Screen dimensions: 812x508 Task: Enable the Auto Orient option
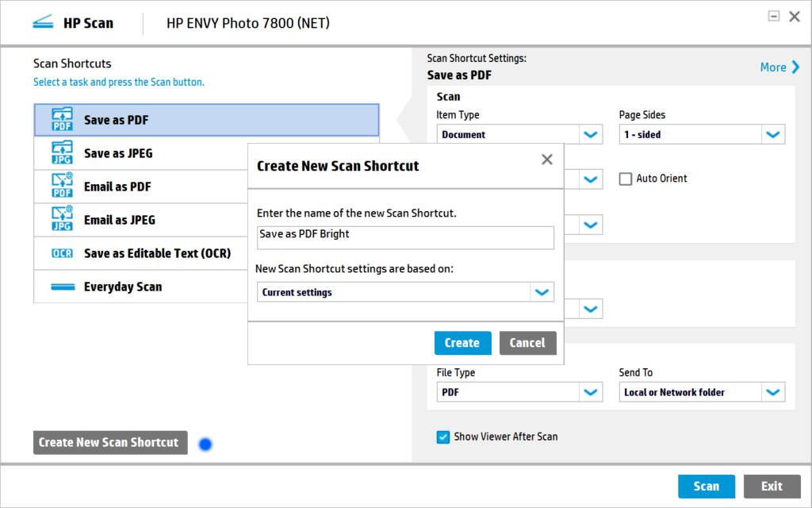(x=626, y=179)
